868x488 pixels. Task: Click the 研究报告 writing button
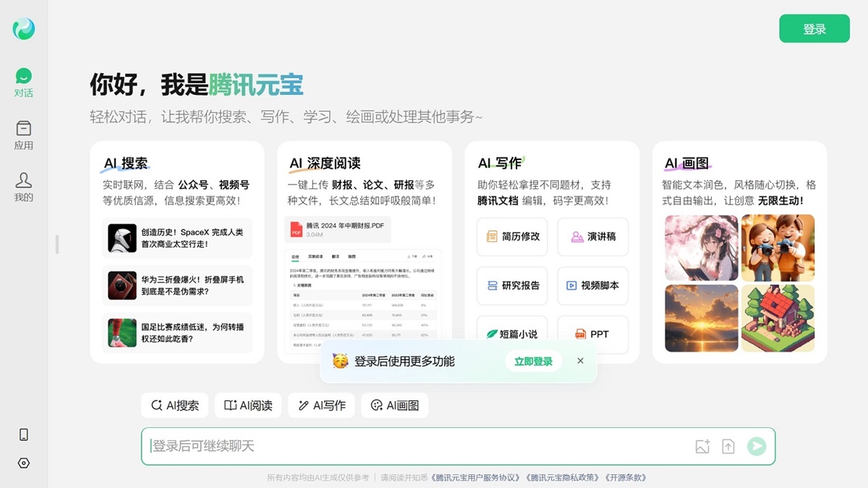click(x=512, y=285)
